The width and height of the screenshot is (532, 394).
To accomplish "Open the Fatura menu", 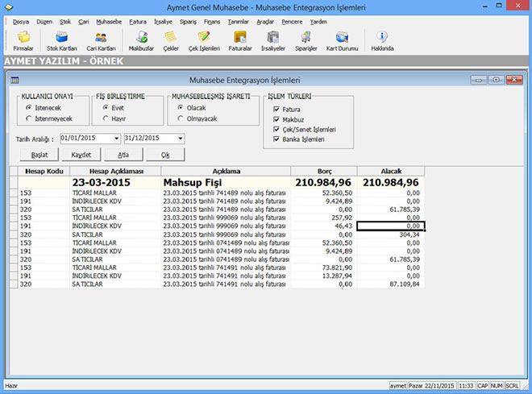I will [x=138, y=22].
